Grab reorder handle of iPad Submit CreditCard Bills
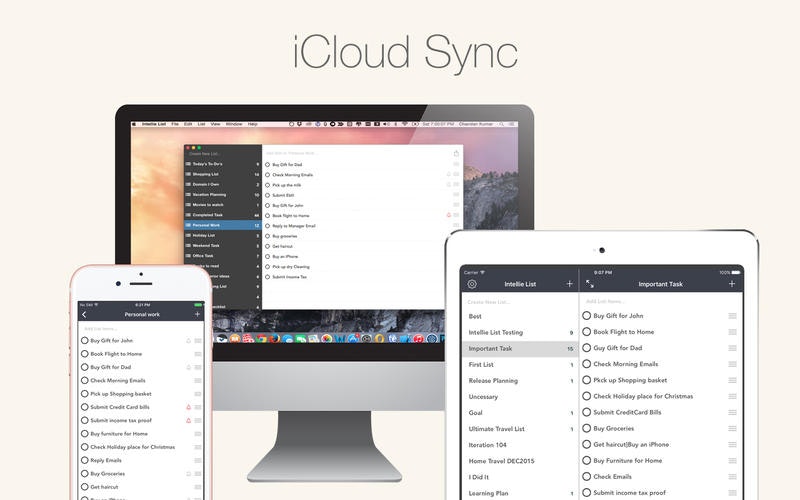The width and height of the screenshot is (800, 500). pyautogui.click(x=732, y=412)
